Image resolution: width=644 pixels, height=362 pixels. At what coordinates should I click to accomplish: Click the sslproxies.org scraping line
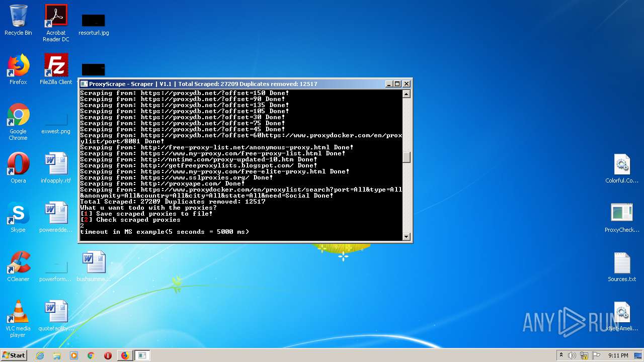[x=177, y=177]
